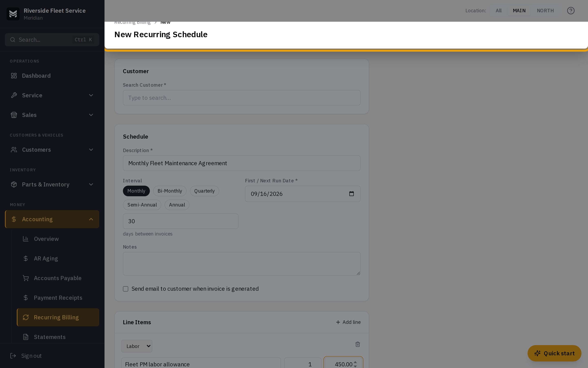The width and height of the screenshot is (588, 368).
Task: Open Dashboard from the sidebar
Action: click(x=52, y=76)
